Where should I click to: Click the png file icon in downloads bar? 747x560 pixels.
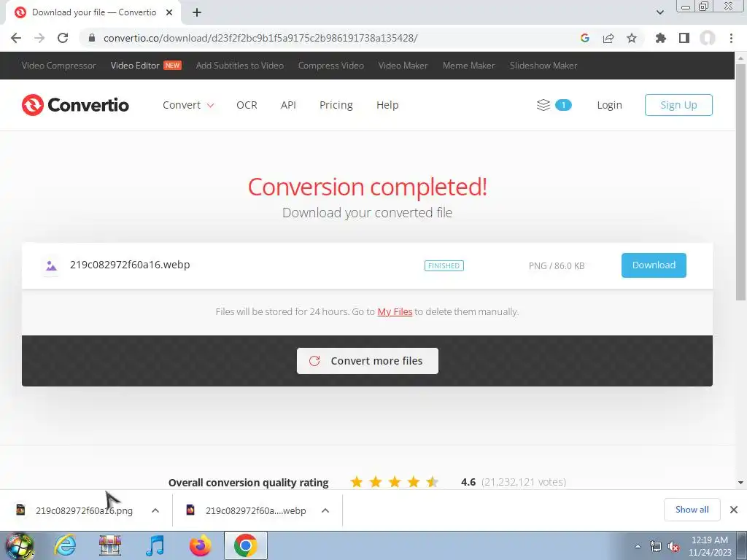[x=20, y=510]
